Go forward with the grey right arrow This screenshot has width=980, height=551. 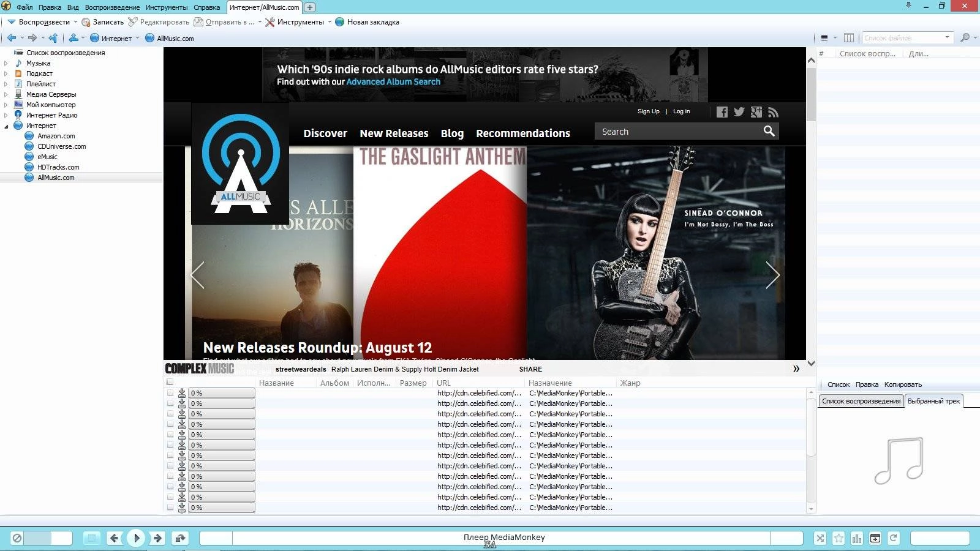tap(32, 38)
